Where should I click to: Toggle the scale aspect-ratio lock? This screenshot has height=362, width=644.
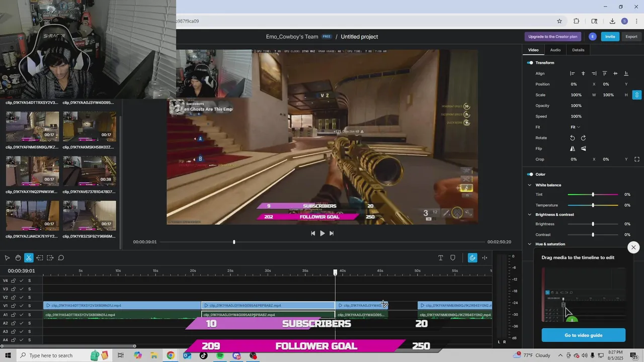[637, 95]
